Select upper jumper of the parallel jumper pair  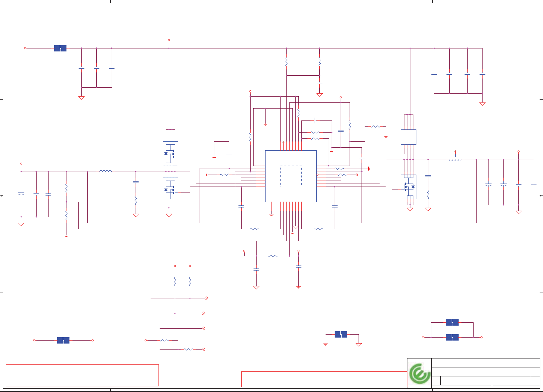pyautogui.click(x=452, y=322)
